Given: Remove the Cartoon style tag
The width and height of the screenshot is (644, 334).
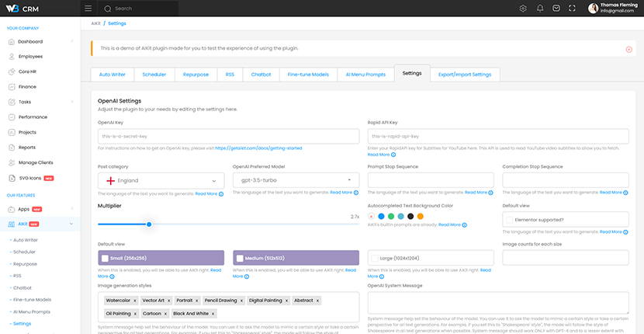Looking at the screenshot, I should (165, 314).
